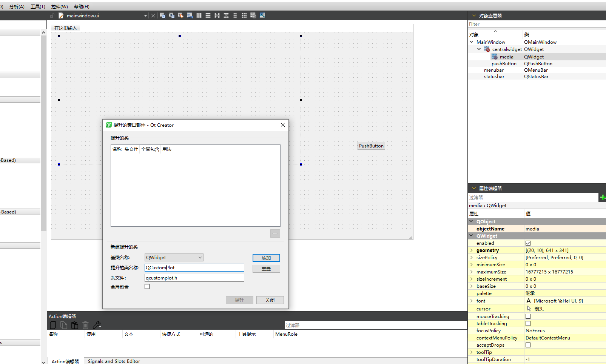Open the 基类名称 QWidget dropdown
The height and width of the screenshot is (364, 606).
tap(174, 258)
